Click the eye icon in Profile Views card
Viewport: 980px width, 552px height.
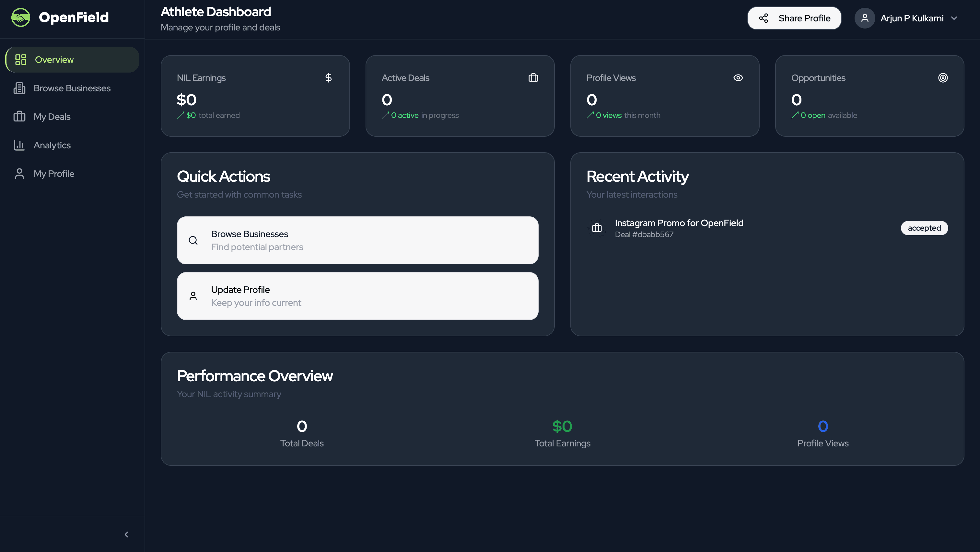pos(738,78)
